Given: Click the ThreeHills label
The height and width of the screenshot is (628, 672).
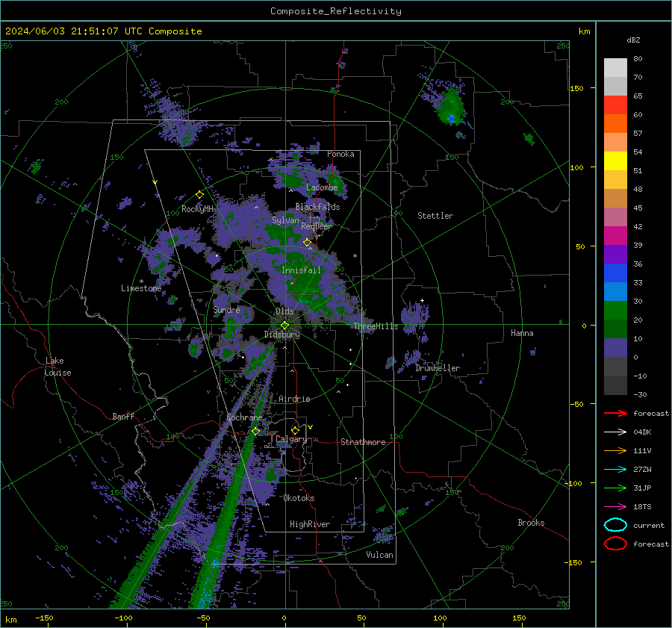Looking at the screenshot, I should coord(376,326).
